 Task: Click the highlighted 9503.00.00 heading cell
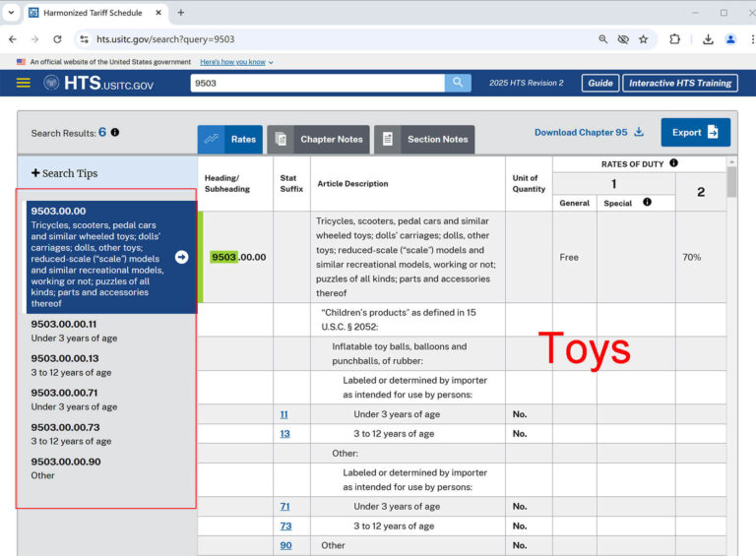point(238,257)
